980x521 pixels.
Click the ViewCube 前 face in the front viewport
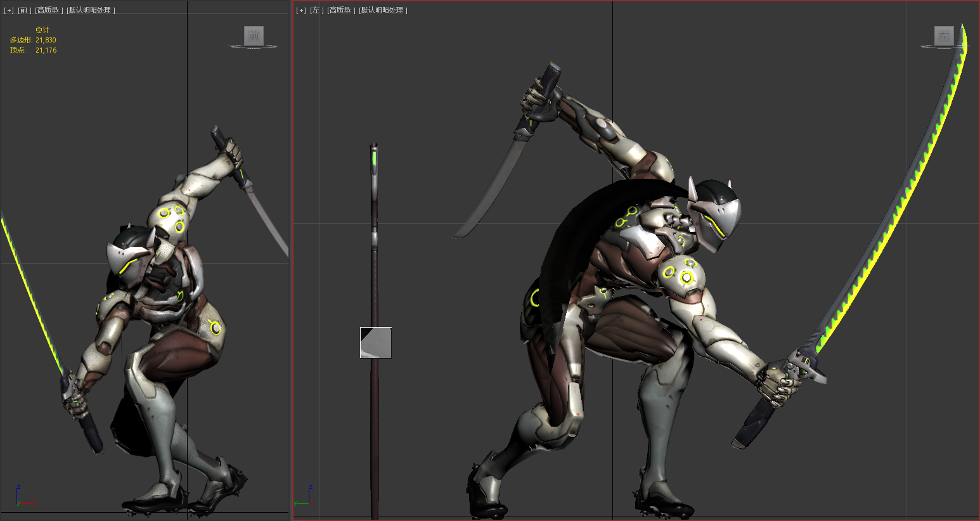tap(254, 35)
